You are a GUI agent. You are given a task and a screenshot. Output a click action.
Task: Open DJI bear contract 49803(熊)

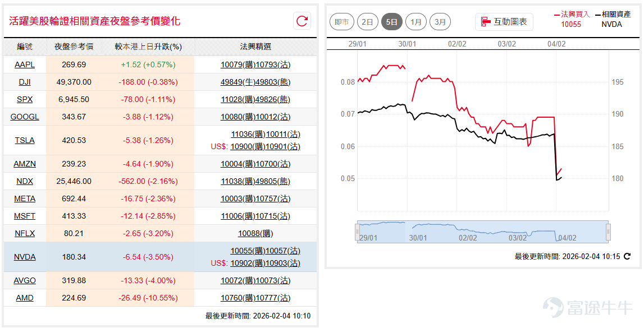(x=273, y=82)
